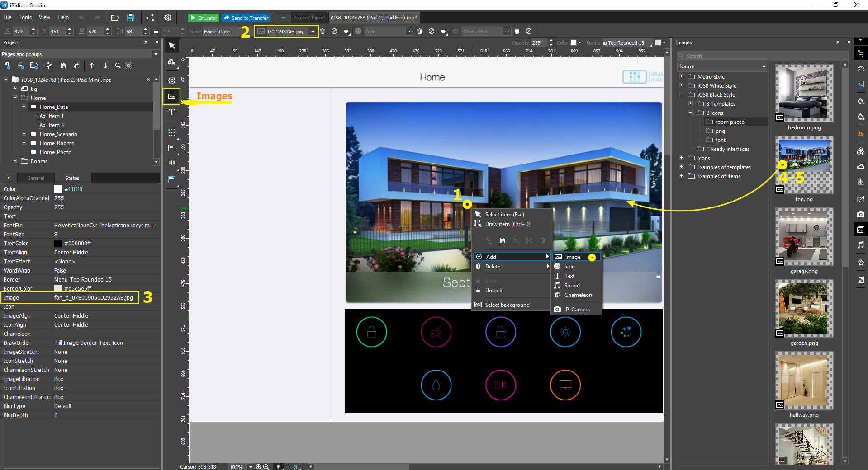Screen dimensions: 868x470
Task: Expand the iOS8 White Style folder
Action: [682, 85]
